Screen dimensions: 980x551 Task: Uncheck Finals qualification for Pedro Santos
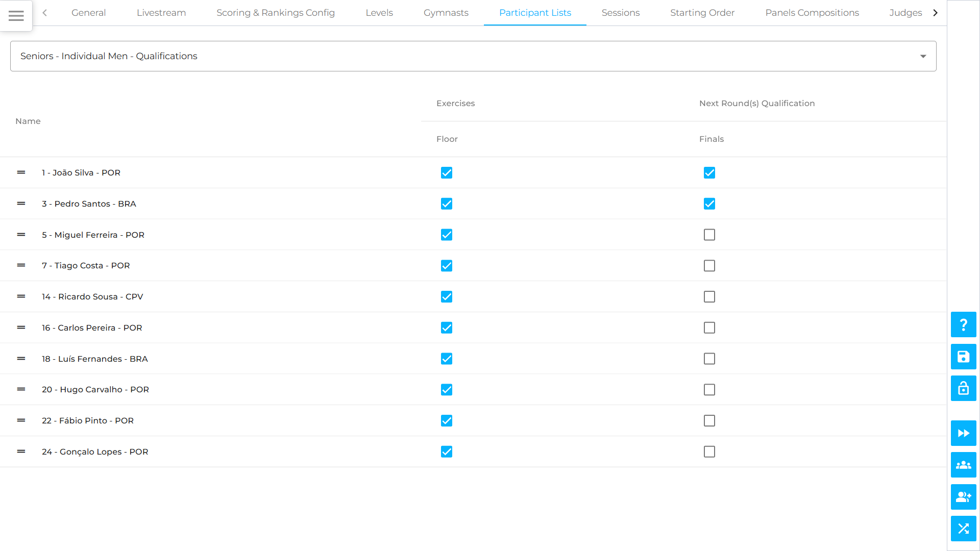pos(709,204)
